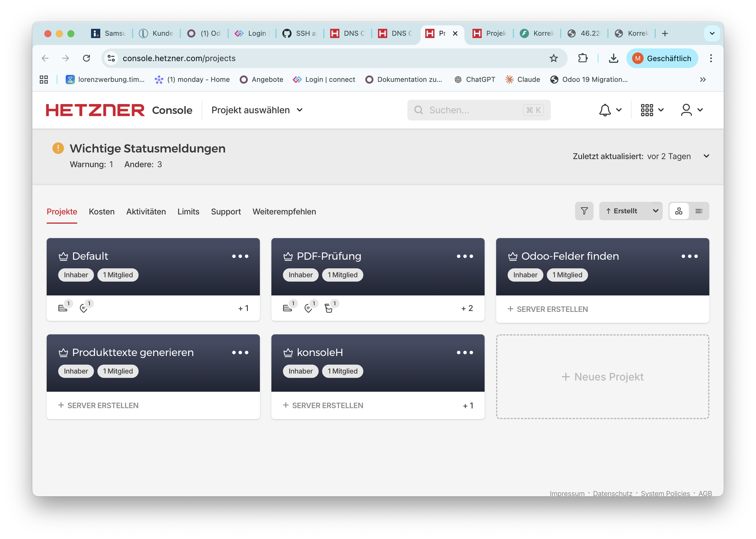Screen dimensions: 756x539
Task: Switch to the Kosten tab
Action: pyautogui.click(x=101, y=212)
